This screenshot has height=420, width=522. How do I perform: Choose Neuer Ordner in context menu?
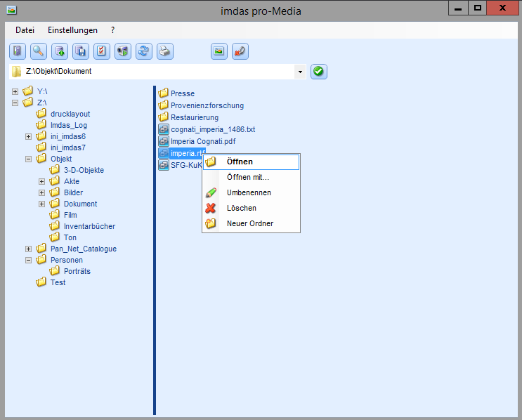pyautogui.click(x=251, y=223)
